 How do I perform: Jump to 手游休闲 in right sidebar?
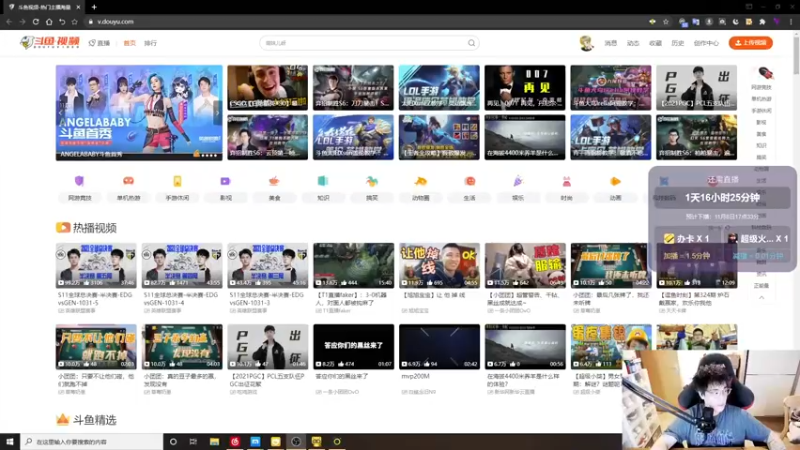coord(761,111)
